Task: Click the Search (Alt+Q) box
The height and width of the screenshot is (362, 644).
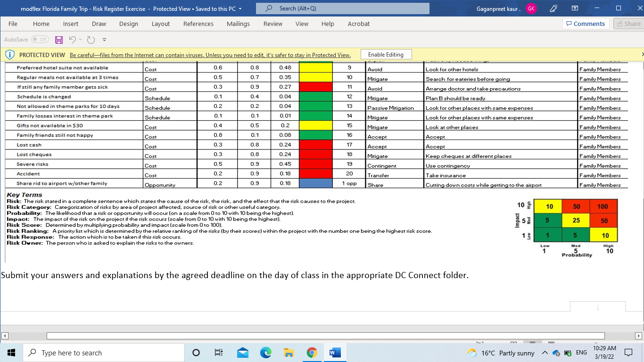Action: tap(343, 8)
